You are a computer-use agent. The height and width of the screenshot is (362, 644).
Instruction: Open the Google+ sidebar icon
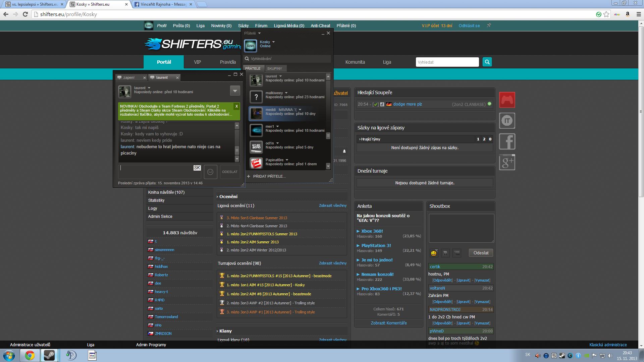click(507, 162)
